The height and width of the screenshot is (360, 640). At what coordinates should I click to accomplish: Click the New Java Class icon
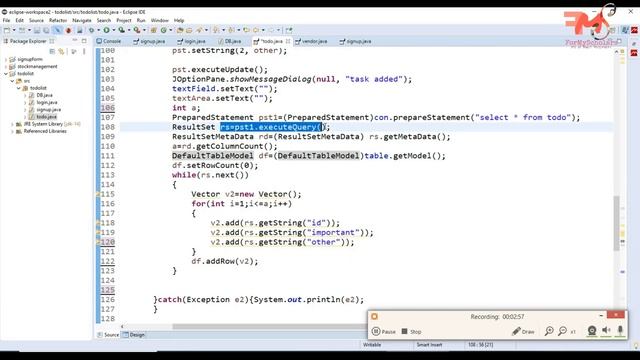[x=163, y=30]
